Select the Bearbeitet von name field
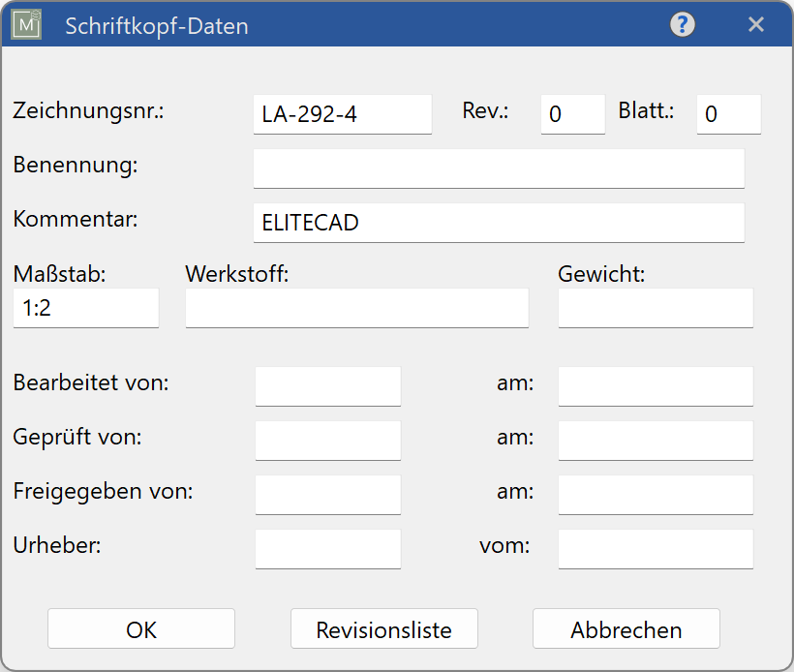 click(327, 386)
